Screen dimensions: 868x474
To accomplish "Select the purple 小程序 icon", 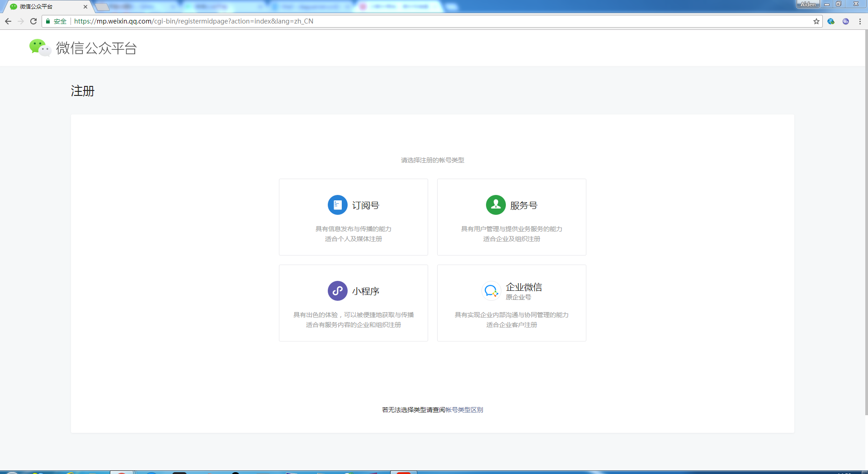I will click(337, 291).
